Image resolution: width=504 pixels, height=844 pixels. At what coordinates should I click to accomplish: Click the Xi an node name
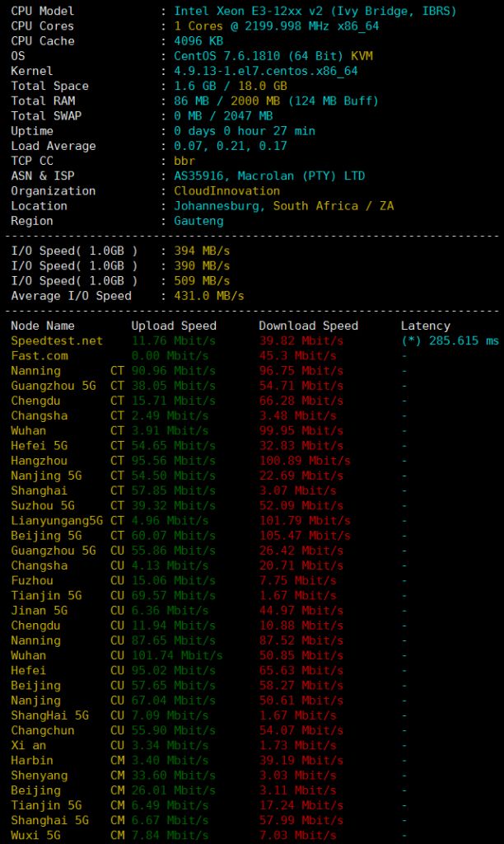click(29, 747)
